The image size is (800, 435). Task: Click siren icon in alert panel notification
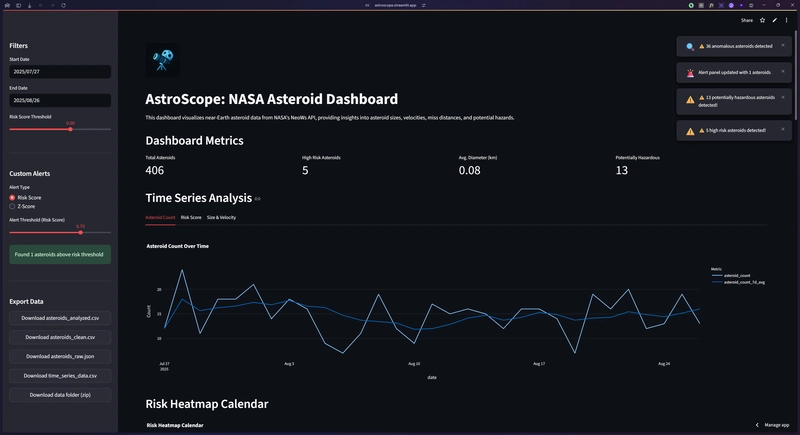pyautogui.click(x=690, y=73)
